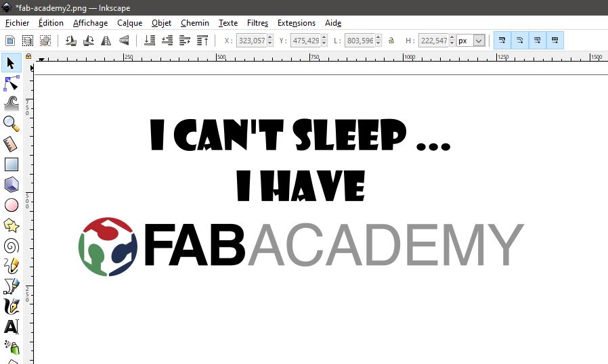Toggle the width/height lock ratio

[x=391, y=41]
